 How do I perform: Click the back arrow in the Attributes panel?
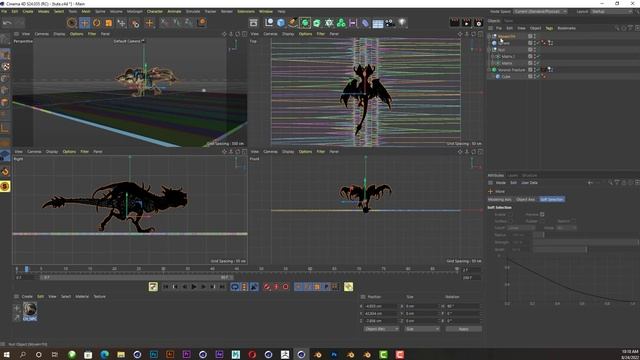point(590,183)
